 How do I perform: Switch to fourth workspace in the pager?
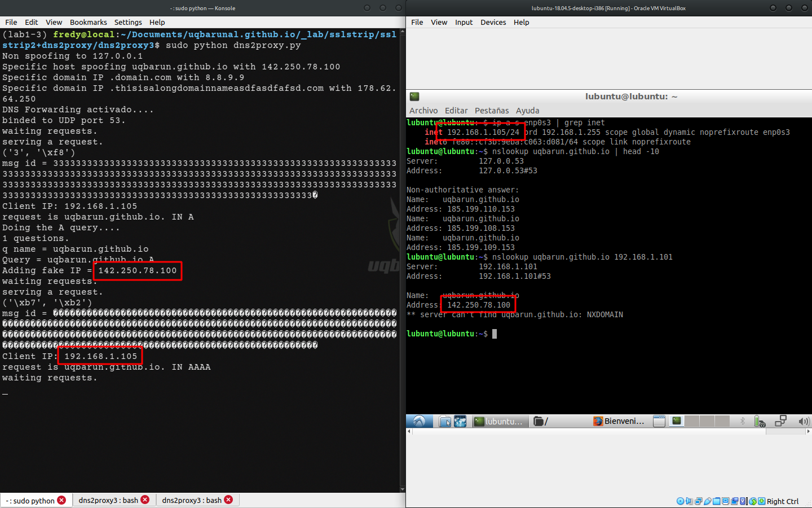[722, 421]
